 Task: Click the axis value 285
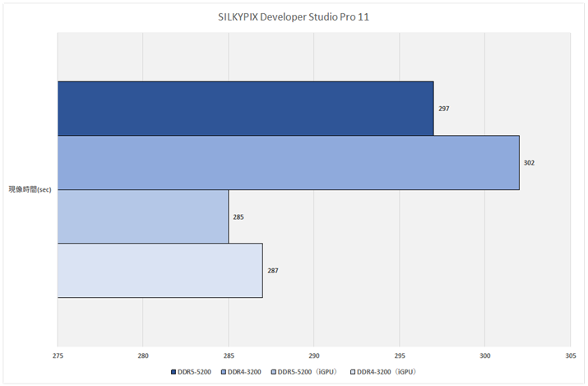(x=229, y=356)
